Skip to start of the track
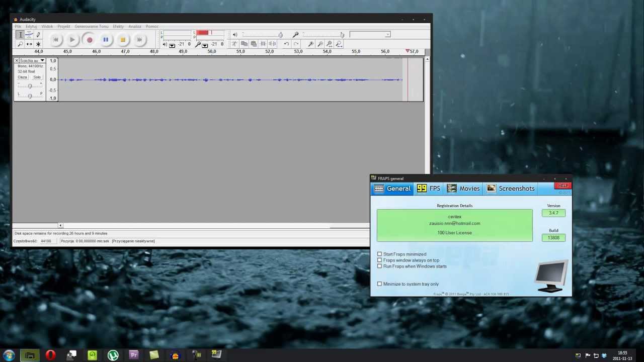The height and width of the screenshot is (362, 644). (56, 40)
